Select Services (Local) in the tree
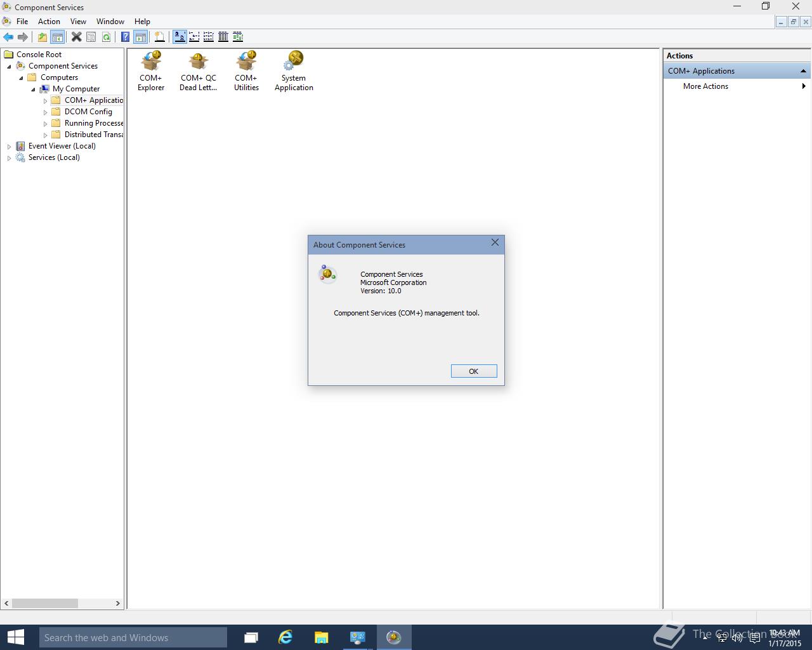This screenshot has width=812, height=650. [54, 157]
